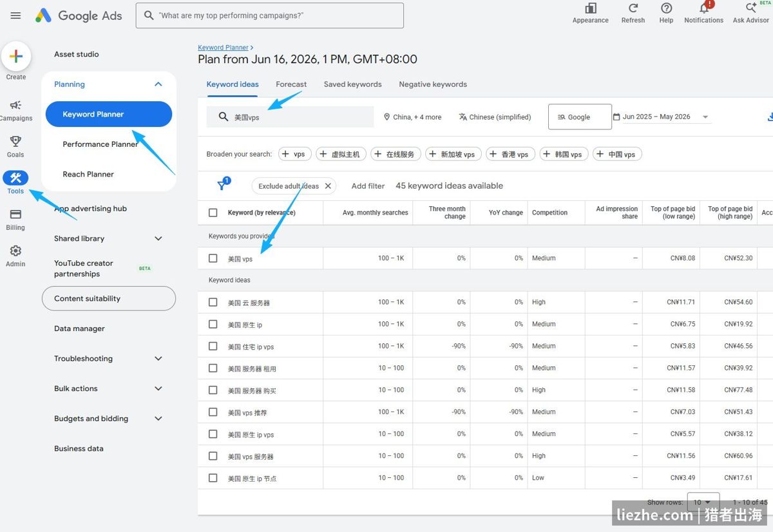Check the 美国 原生 ip vps row
The width and height of the screenshot is (773, 532).
click(213, 433)
